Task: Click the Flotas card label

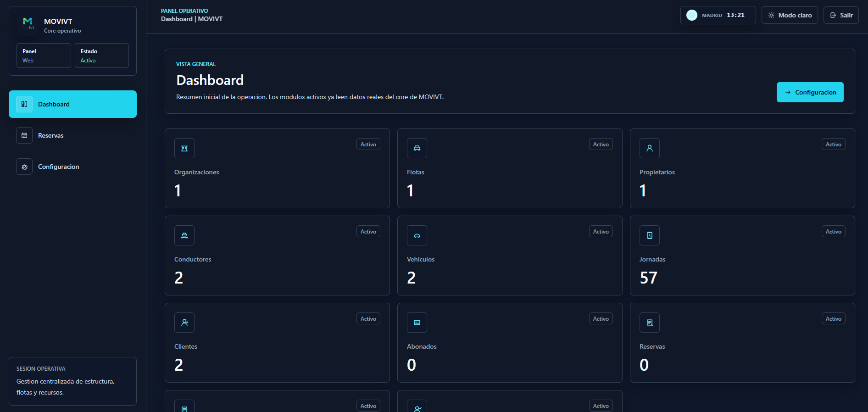Action: click(416, 172)
